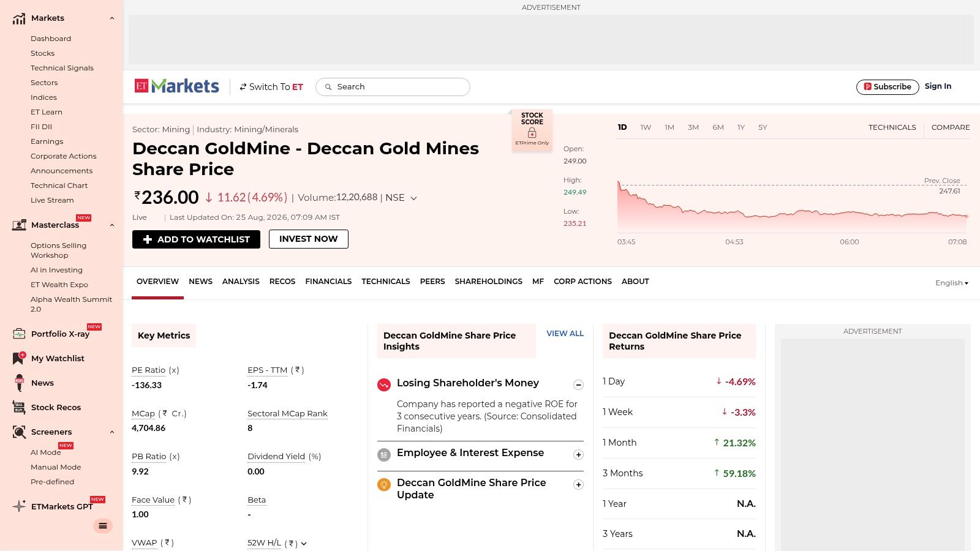Open Corporate Actions in sidebar

(x=64, y=156)
